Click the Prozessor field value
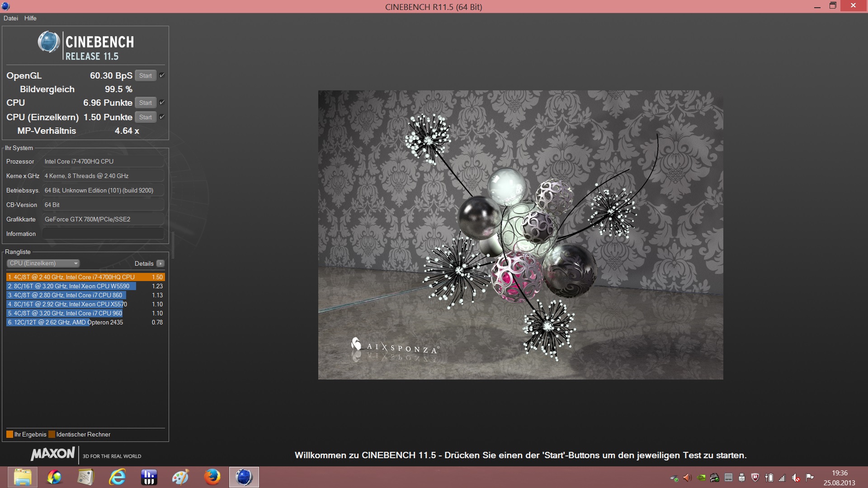The width and height of the screenshot is (868, 488). click(103, 161)
